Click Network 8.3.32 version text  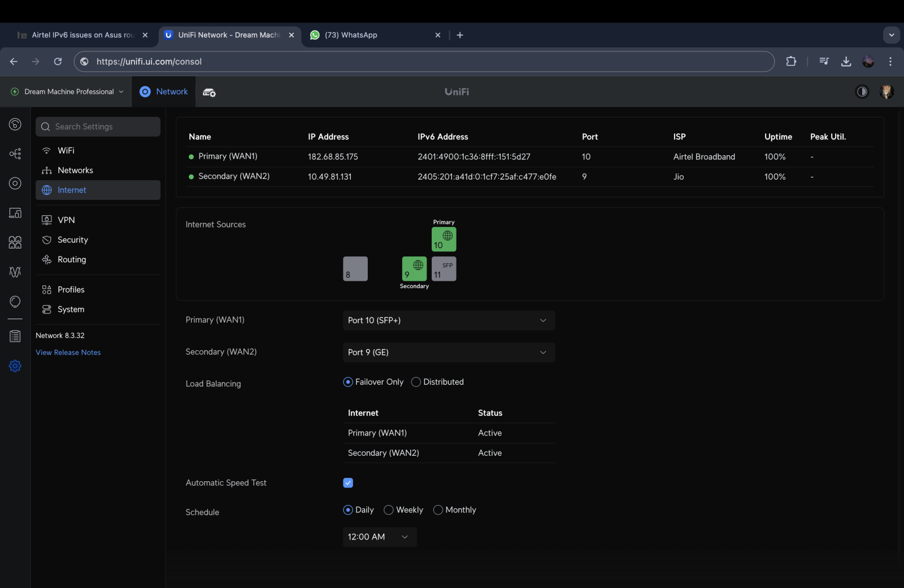pos(60,336)
